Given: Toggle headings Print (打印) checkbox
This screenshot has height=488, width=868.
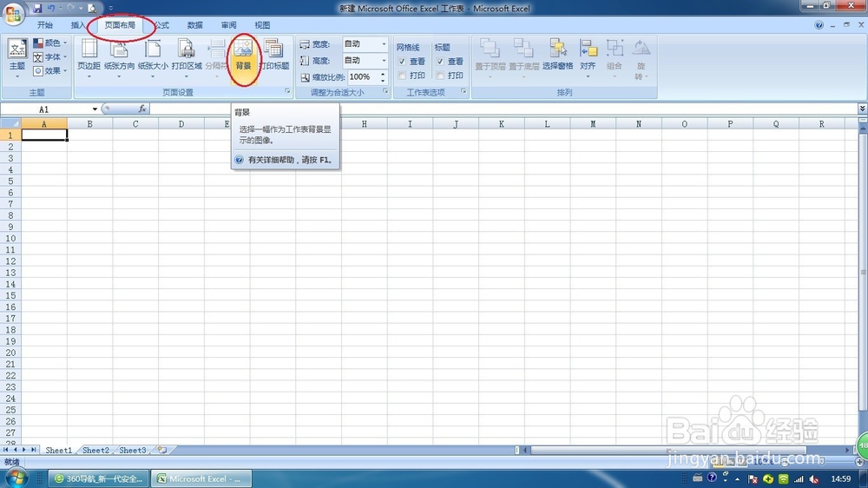Looking at the screenshot, I should pos(440,76).
